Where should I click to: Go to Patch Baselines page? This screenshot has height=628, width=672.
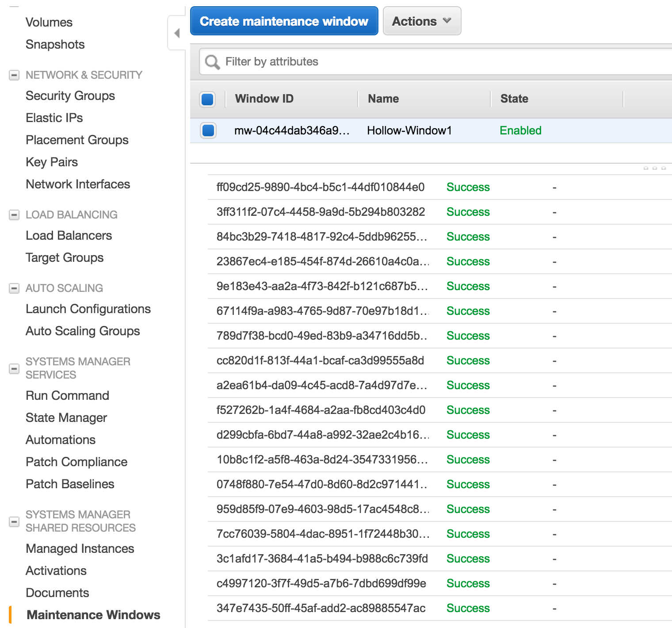point(70,484)
